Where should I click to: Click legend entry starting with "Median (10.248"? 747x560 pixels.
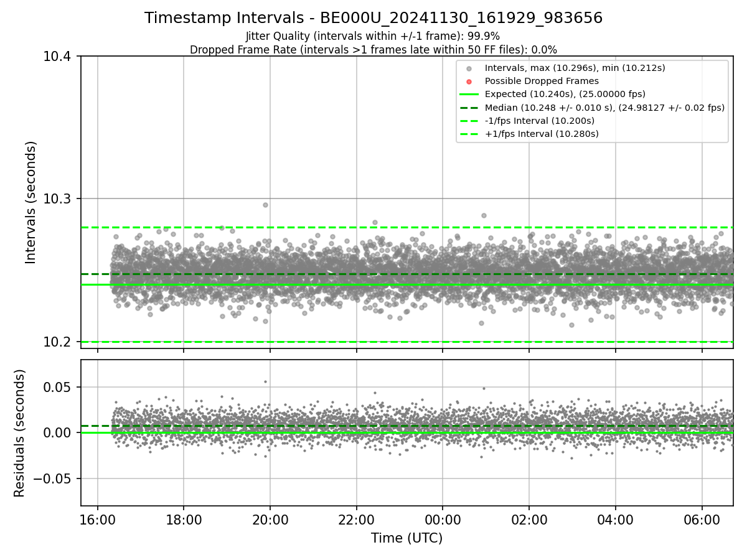tap(604, 108)
